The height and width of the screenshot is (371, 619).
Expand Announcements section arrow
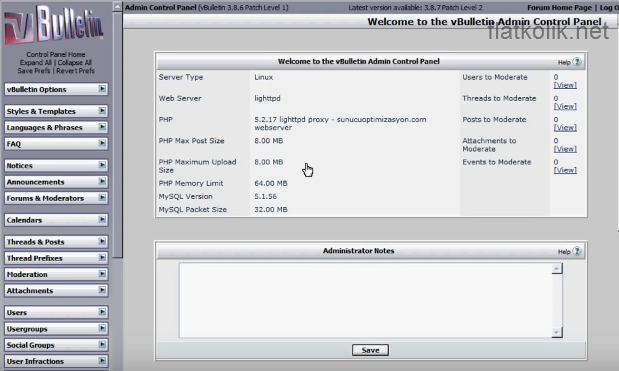(x=102, y=182)
